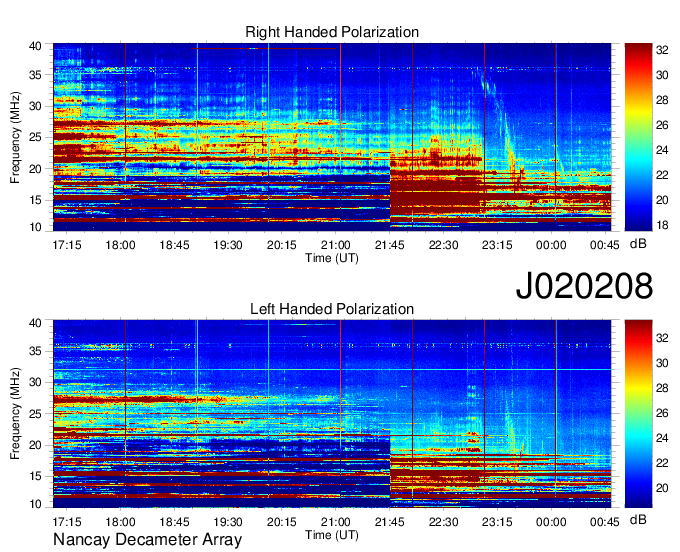This screenshot has width=680, height=552.
Task: Click the 10 MHz tick of Left Handed plot
Action: (x=35, y=503)
